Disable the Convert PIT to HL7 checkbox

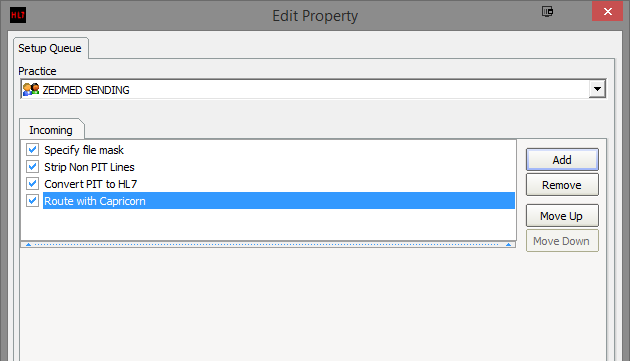(33, 183)
